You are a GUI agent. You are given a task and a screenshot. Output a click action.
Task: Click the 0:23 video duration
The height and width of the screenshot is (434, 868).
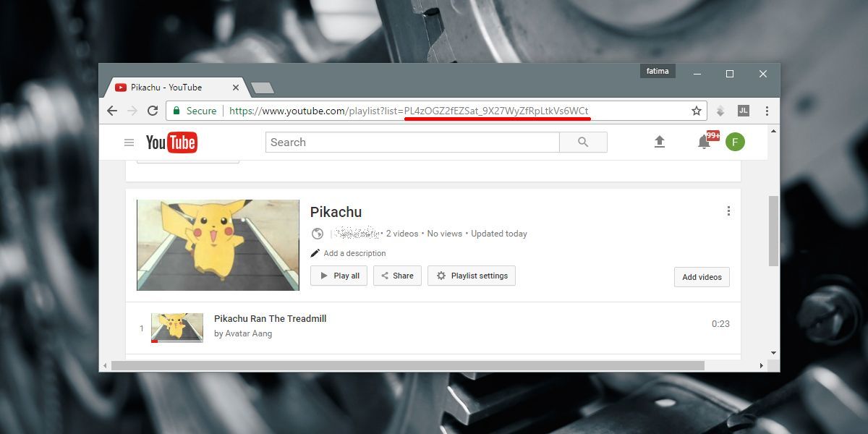click(720, 324)
